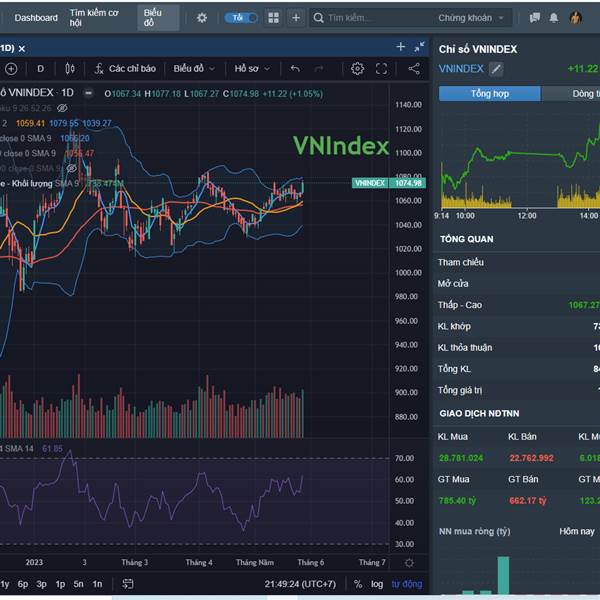
Task: Toggle the Tối dark mode switch
Action: [241, 18]
